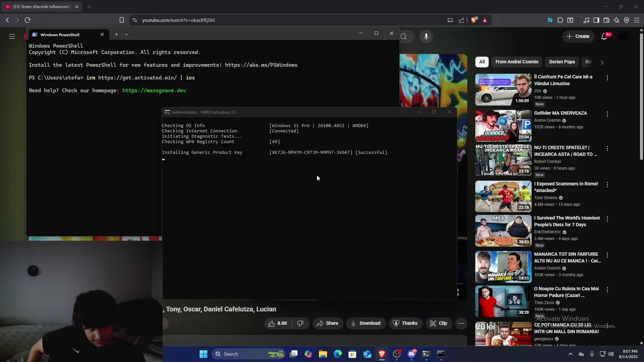This screenshot has width=644, height=362.
Task: Open browser Extensions puzzle icon
Action: [x=560, y=20]
